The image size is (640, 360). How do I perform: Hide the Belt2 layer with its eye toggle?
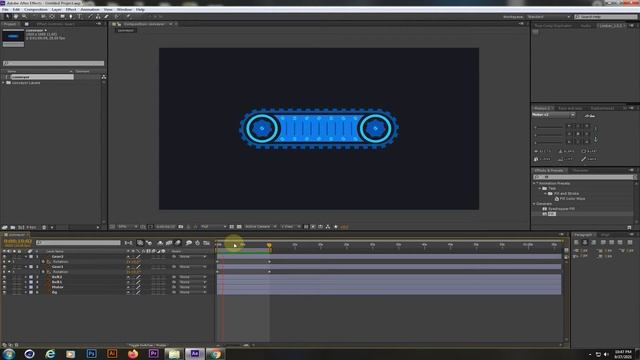[x=4, y=277]
